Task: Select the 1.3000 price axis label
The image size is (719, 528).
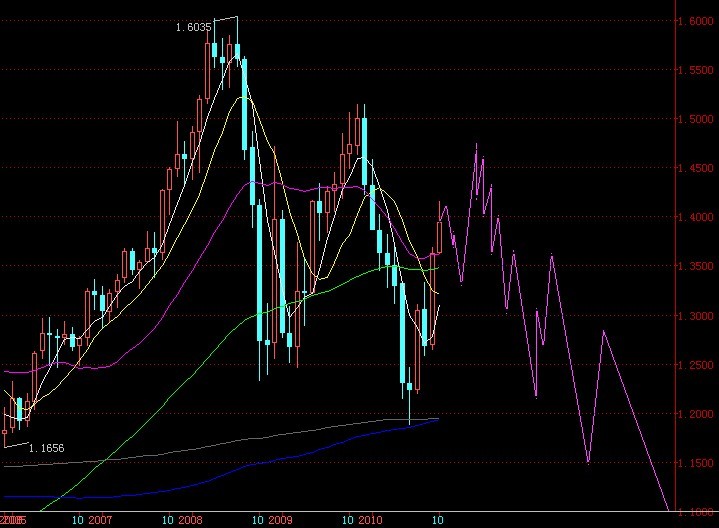Action: click(x=696, y=316)
